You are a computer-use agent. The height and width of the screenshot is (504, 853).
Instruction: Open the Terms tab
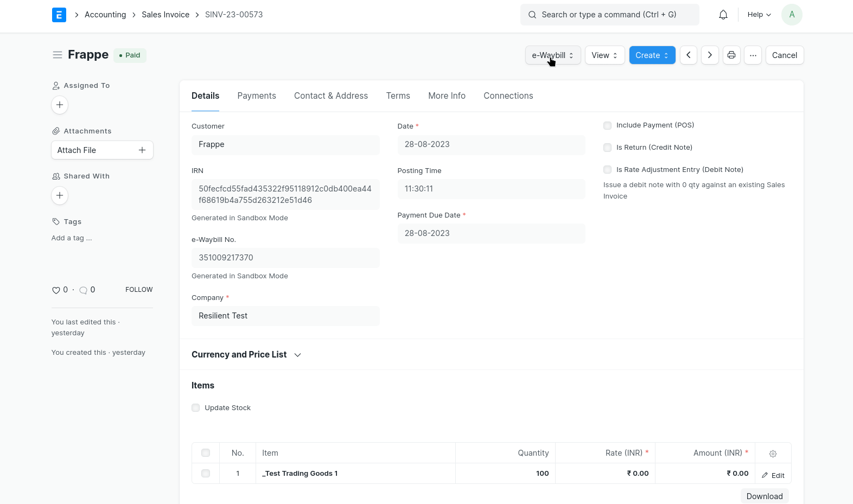(x=398, y=96)
